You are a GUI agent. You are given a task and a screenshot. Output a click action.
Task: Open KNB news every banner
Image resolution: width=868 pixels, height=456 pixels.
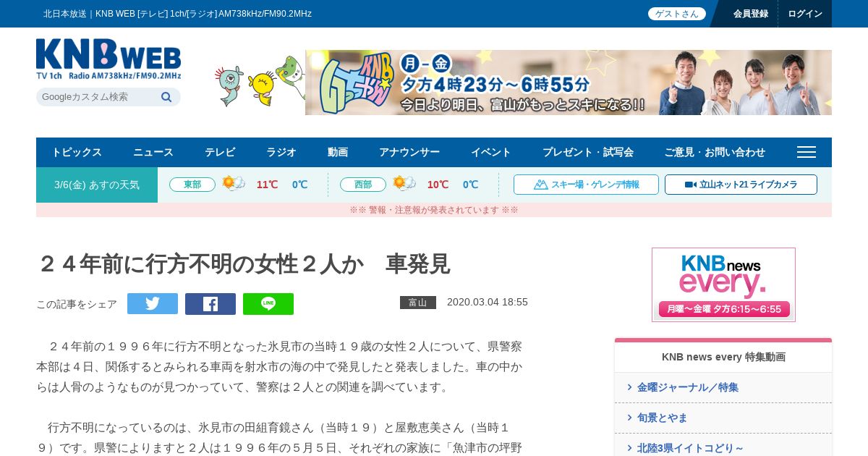(x=723, y=284)
